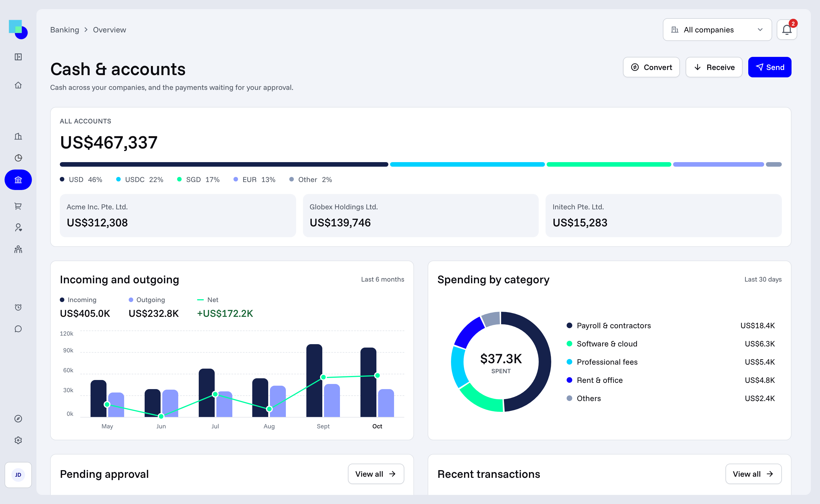Open the settings gear in sidebar
The image size is (820, 504).
coord(18,440)
